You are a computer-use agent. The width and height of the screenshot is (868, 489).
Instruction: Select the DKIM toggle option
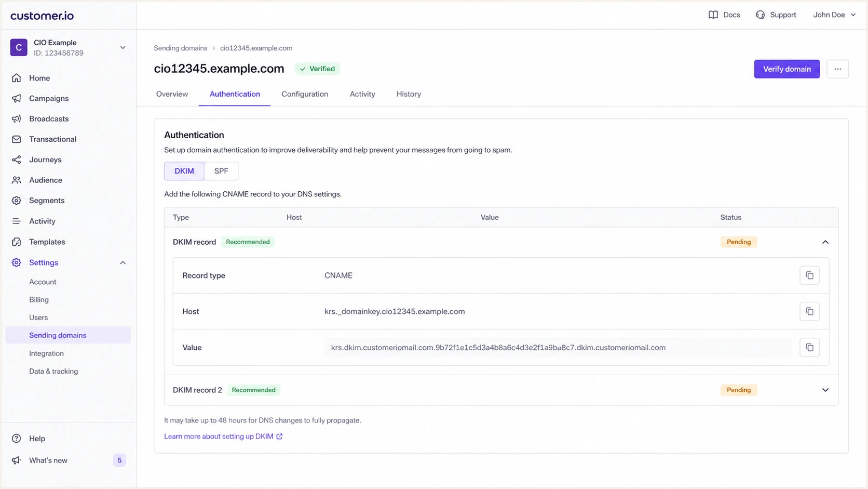tap(184, 171)
